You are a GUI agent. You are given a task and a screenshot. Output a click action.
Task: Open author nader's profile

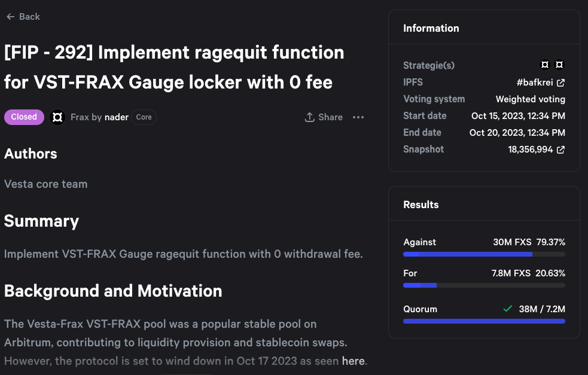pyautogui.click(x=117, y=117)
